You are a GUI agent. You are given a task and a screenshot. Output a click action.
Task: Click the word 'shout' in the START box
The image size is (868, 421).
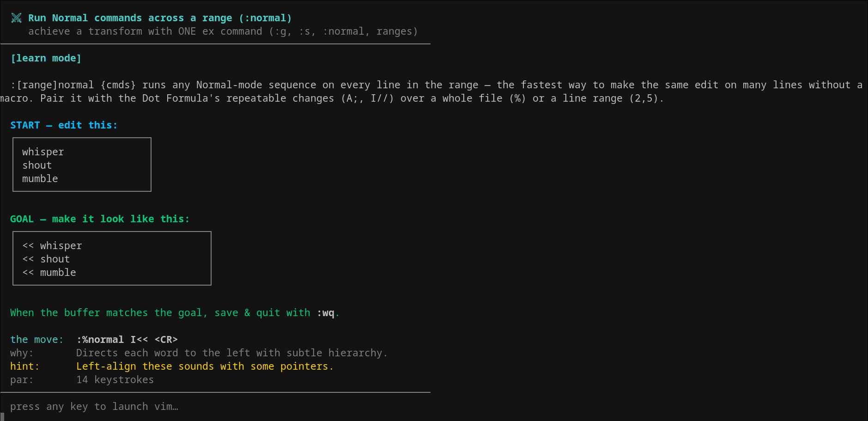click(x=37, y=165)
